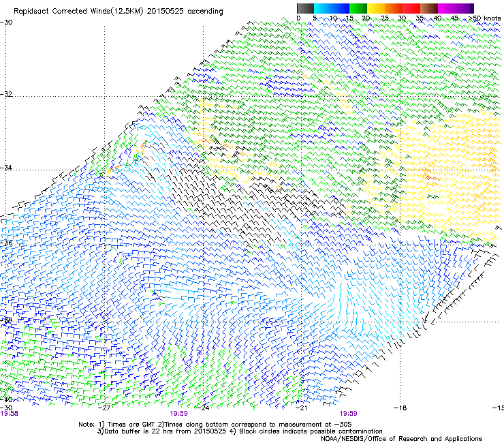Click the note line about GMT times
This screenshot has height=443, width=504.
click(x=215, y=425)
